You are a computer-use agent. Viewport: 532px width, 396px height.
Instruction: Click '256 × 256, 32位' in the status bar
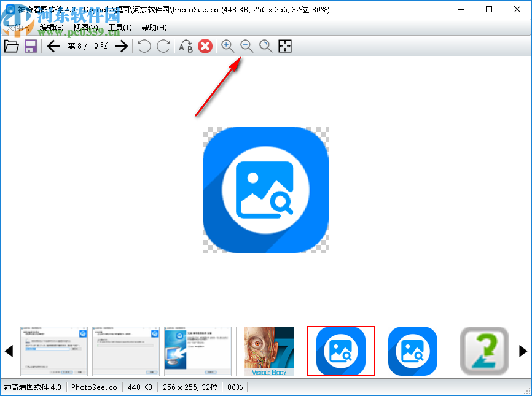190,387
